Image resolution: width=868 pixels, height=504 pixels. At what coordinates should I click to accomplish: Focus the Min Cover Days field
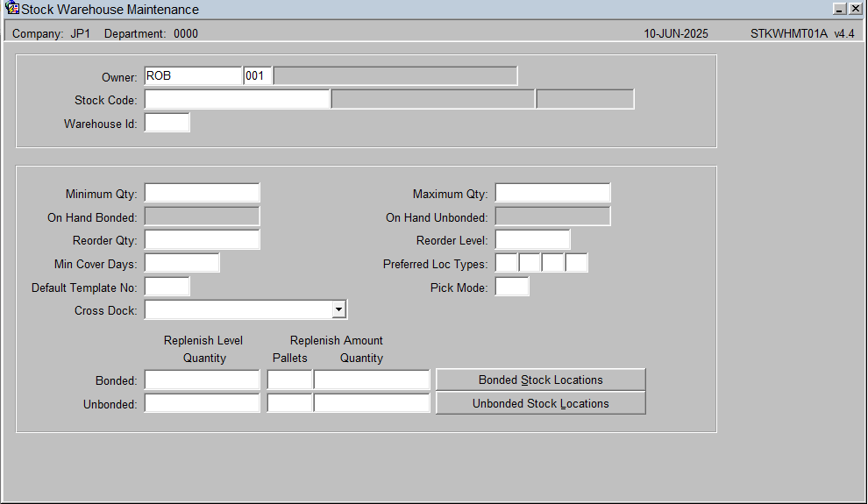click(x=181, y=263)
